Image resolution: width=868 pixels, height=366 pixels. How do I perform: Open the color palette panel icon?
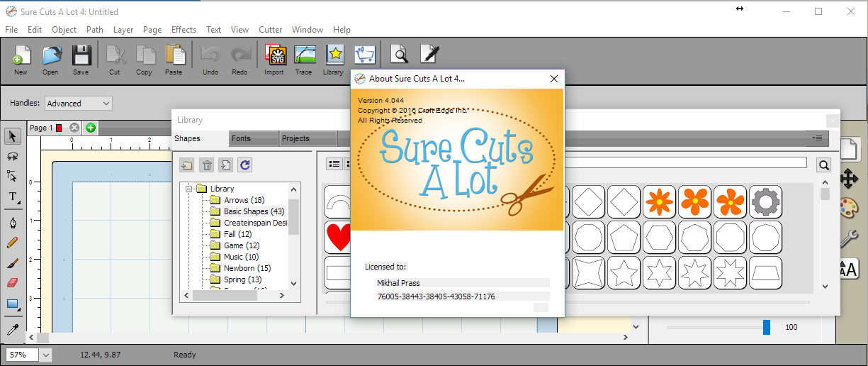click(848, 209)
